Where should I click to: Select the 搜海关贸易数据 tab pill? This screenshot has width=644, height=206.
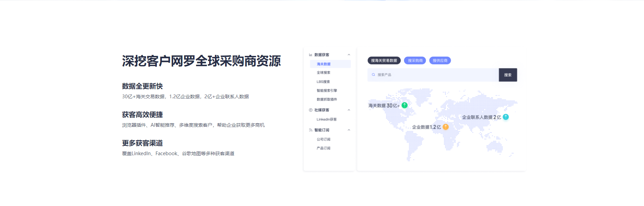[384, 61]
